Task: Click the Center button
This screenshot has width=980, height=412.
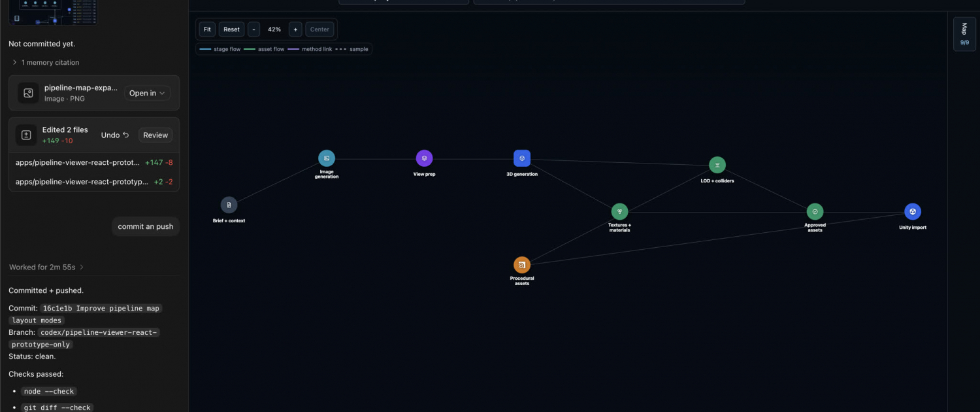Action: pyautogui.click(x=319, y=29)
